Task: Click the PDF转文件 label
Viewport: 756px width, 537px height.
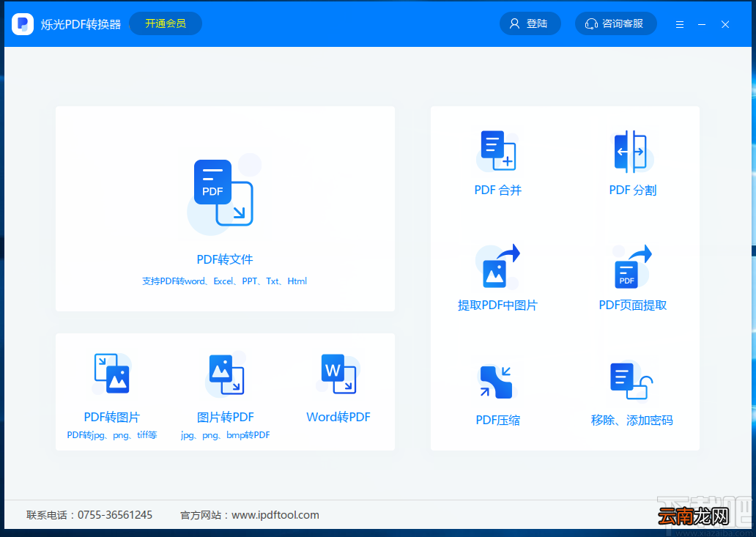Action: 225,259
